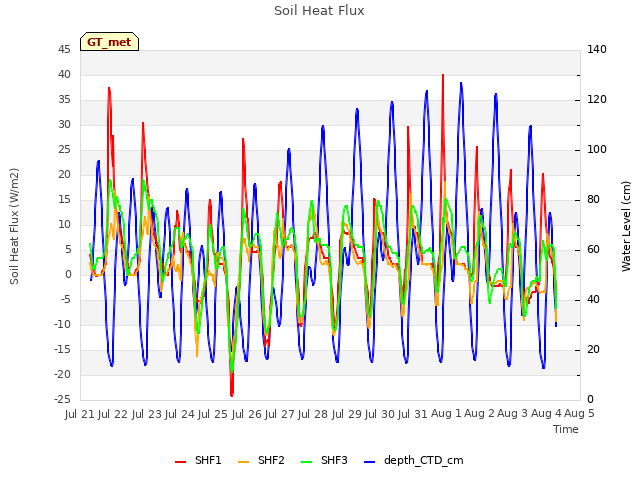Click the Jul 25 tick label

point(213,414)
